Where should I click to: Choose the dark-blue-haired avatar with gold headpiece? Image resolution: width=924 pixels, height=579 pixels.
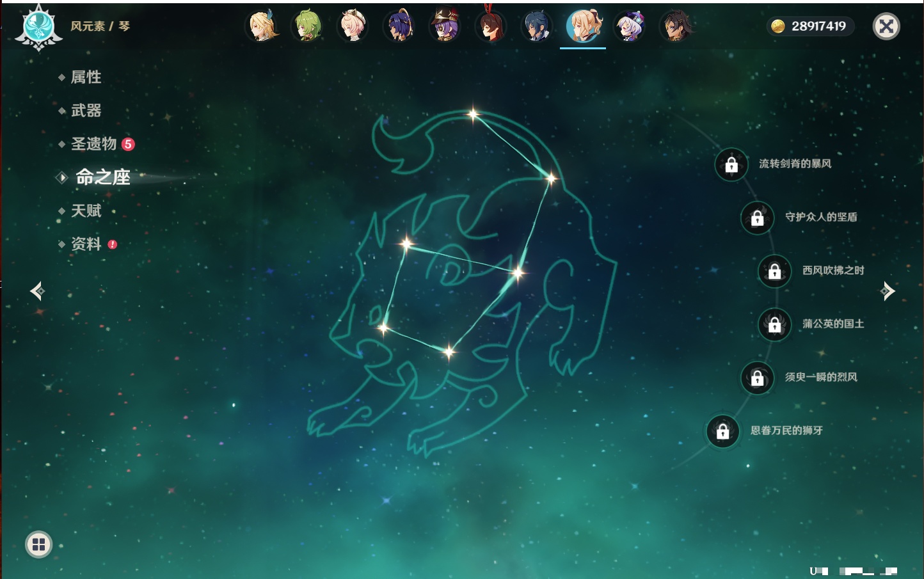coord(399,26)
